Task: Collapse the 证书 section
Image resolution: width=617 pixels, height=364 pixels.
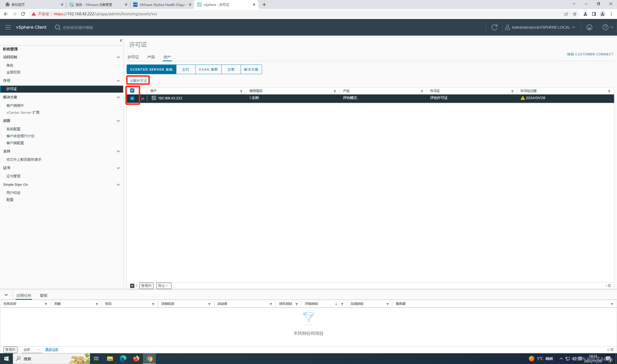Action: (x=118, y=168)
